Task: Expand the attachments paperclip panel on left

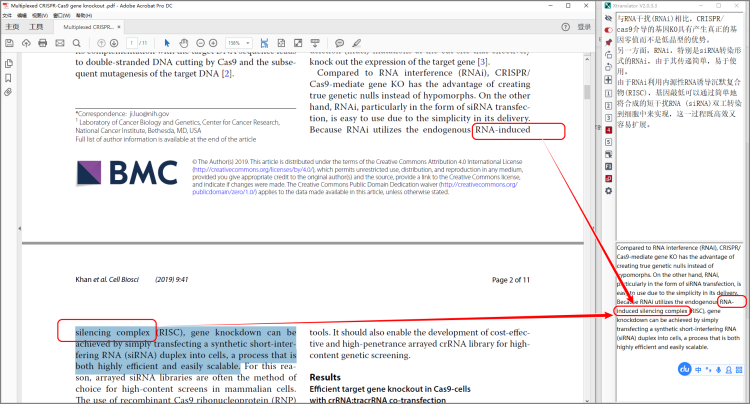Action: tap(8, 91)
